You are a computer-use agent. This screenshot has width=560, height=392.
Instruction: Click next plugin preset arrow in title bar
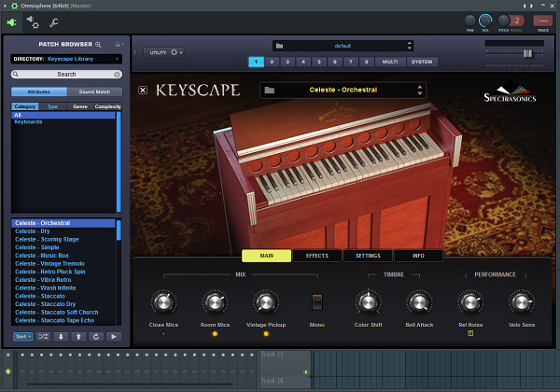tap(531, 6)
